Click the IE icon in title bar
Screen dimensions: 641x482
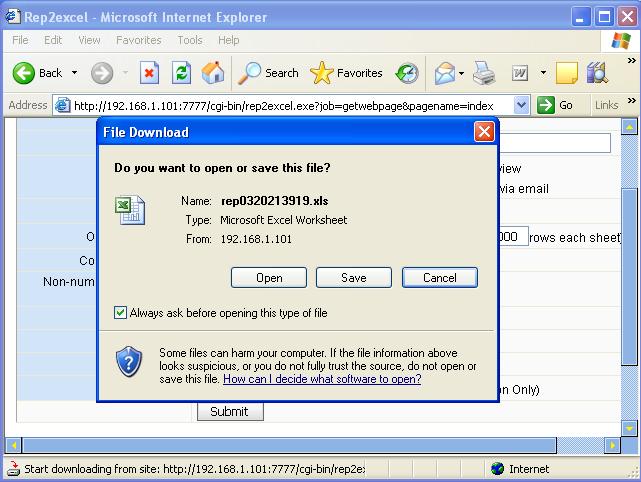(x=12, y=16)
